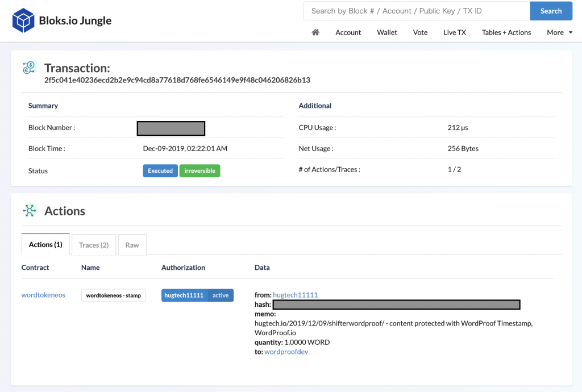The image size is (582, 392).
Task: Click the Actions network icon
Action: pyautogui.click(x=30, y=210)
